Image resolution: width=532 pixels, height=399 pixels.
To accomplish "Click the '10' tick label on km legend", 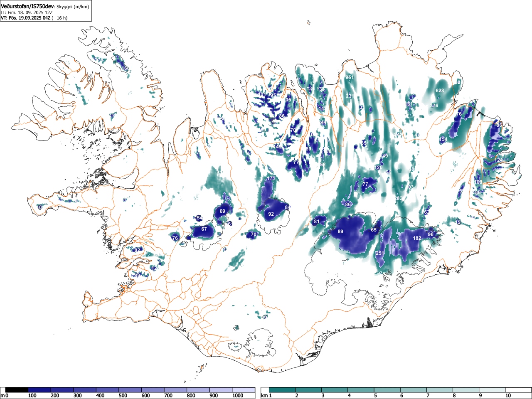I will click(508, 396).
